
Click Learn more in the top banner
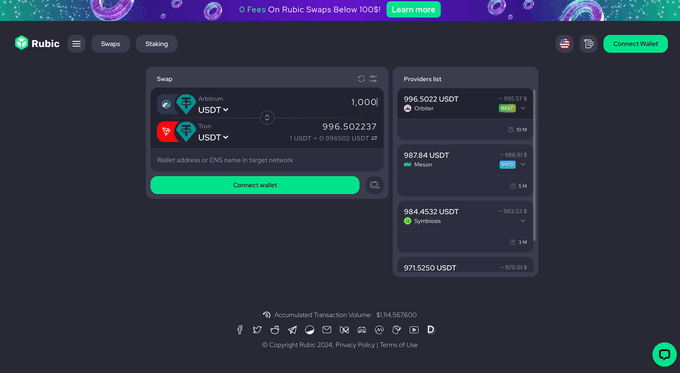(413, 10)
